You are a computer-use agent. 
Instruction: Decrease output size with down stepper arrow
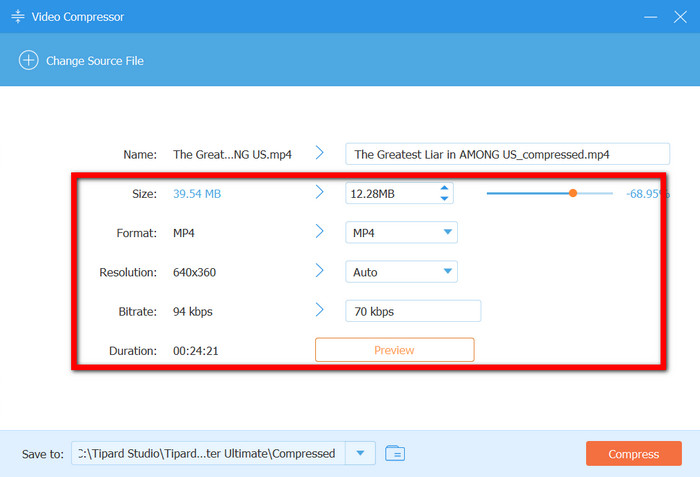(x=444, y=199)
